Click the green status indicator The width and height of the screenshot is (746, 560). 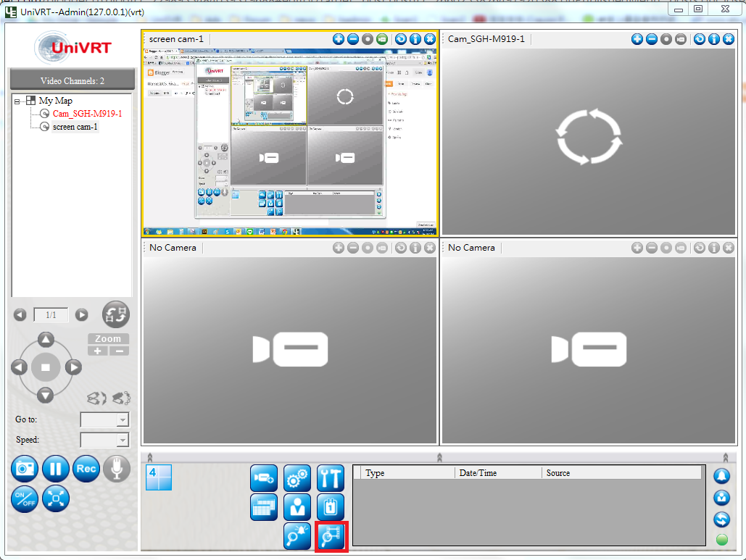point(722,540)
